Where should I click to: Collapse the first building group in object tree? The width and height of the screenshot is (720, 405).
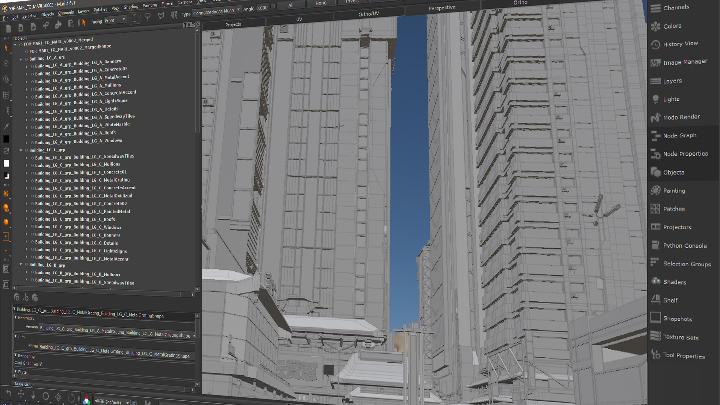click(22, 59)
